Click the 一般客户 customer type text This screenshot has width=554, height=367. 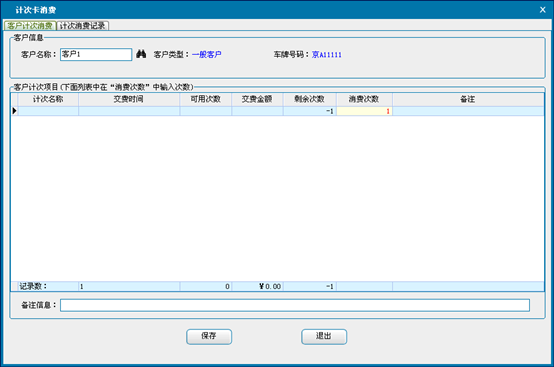point(207,54)
